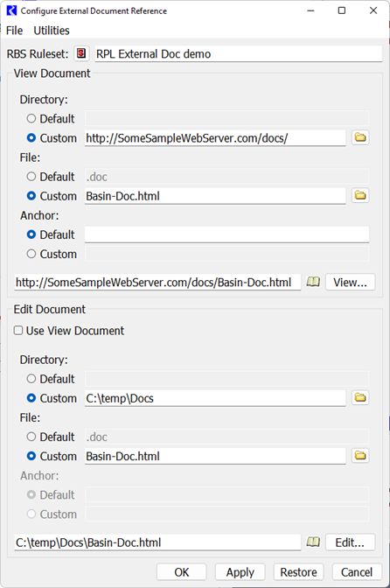Browse for Edit Document custom file
Screen dimensions: 390x588
click(x=360, y=456)
